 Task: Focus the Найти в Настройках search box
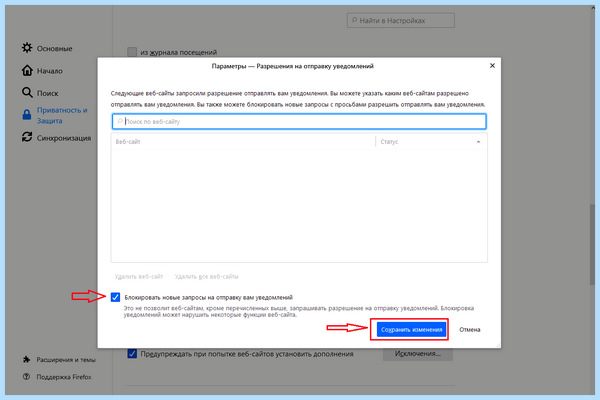(401, 20)
